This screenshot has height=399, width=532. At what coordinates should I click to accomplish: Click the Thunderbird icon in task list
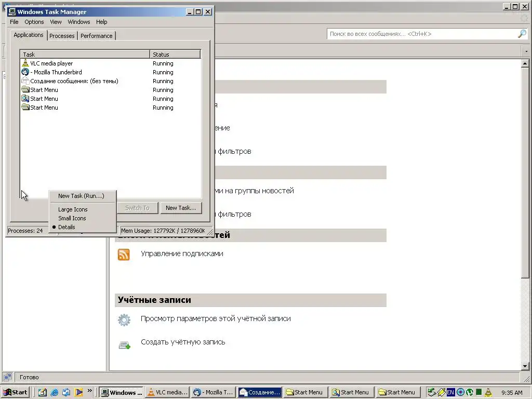pos(25,72)
